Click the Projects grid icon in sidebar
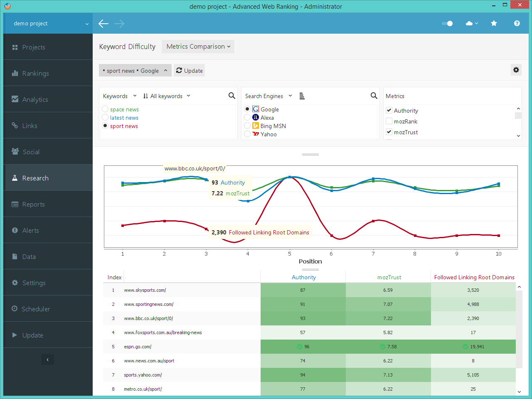 15,47
